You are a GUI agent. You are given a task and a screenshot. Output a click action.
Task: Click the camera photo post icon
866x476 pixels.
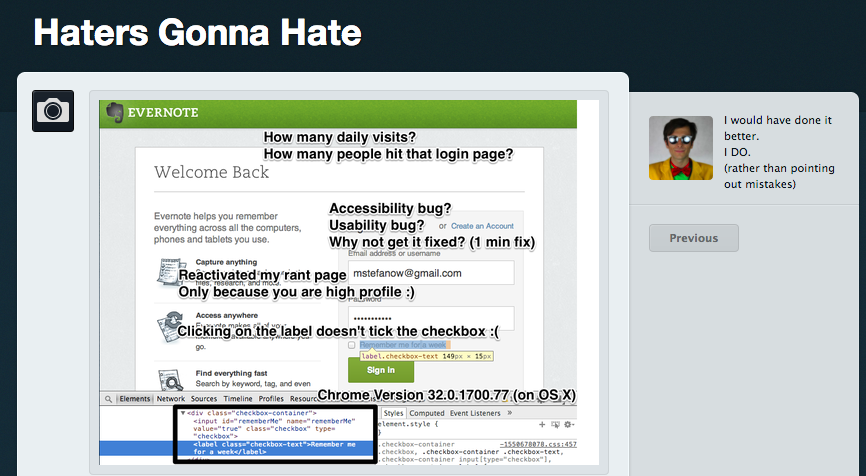tap(53, 111)
